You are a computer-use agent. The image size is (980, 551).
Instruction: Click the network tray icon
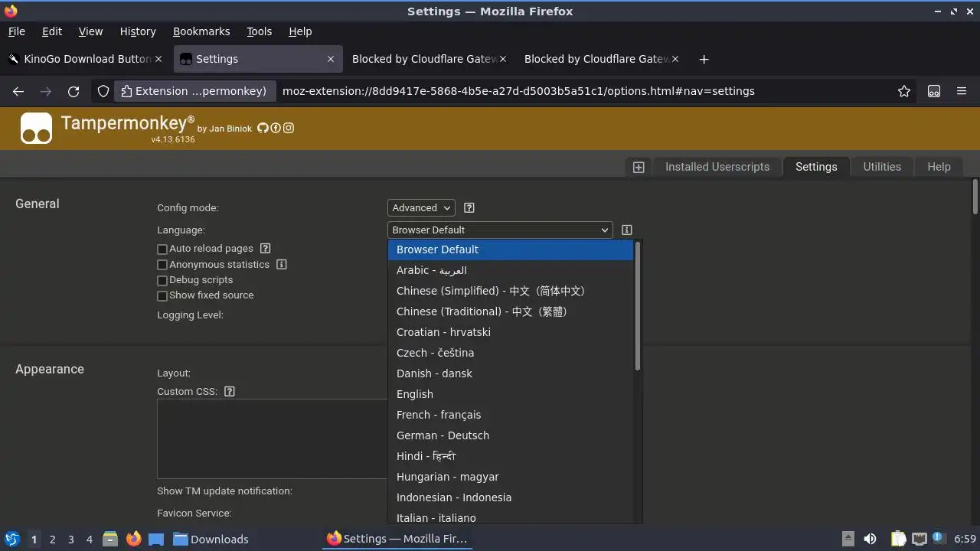point(920,539)
